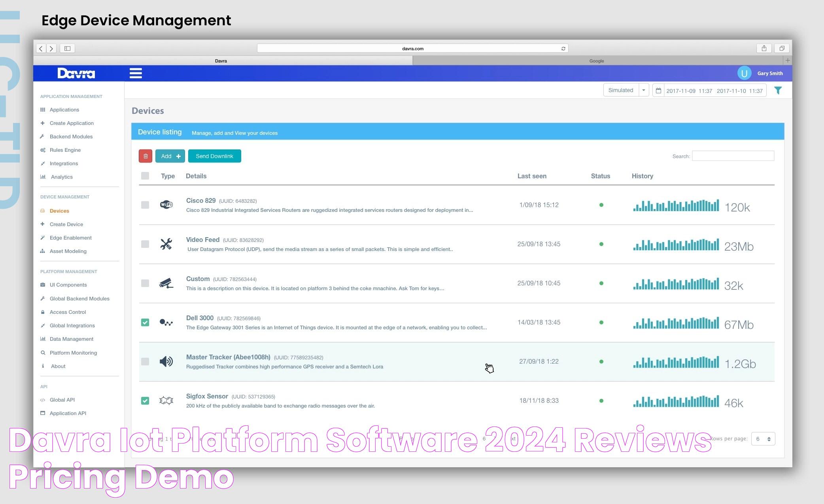Click the red trash delete button
The height and width of the screenshot is (504, 824).
[x=146, y=156]
